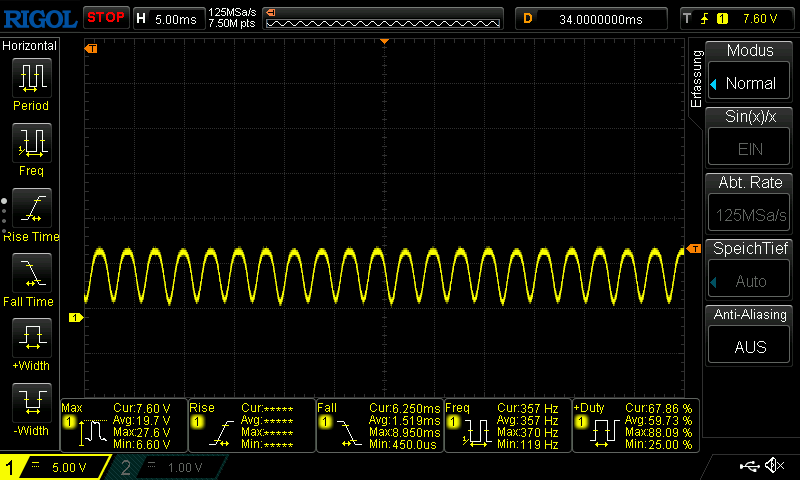800x480 pixels.
Task: Select the +Width measurement icon
Action: pos(30,338)
